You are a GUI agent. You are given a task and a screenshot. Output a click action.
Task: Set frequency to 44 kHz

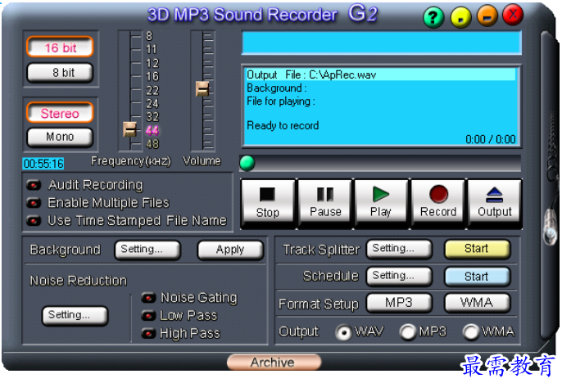point(152,131)
